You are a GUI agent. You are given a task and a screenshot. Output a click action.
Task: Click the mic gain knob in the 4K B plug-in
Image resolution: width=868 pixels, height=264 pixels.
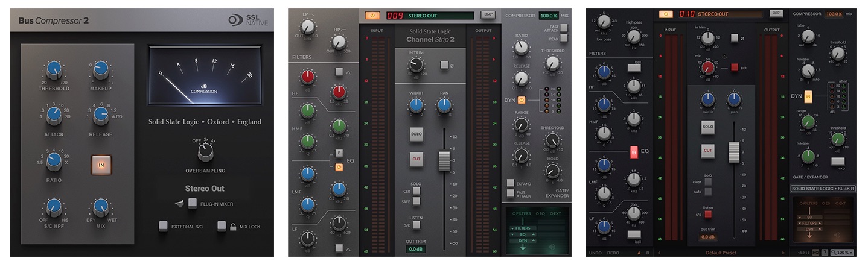coord(707,67)
